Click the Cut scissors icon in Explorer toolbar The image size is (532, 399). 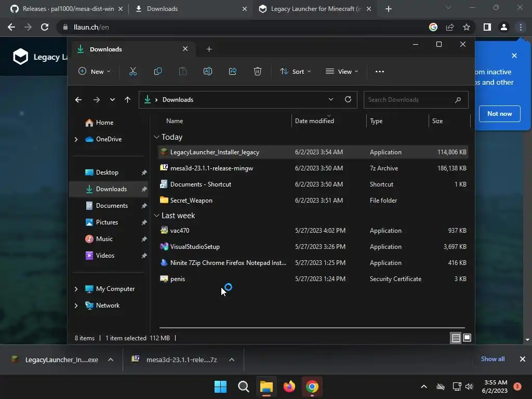click(x=132, y=71)
